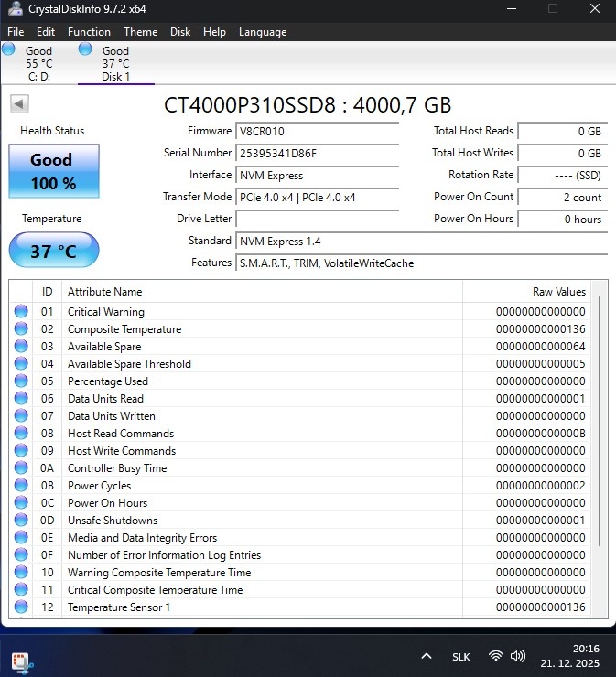Select the Percentage Used attribute name
This screenshot has height=677, width=616.
coord(108,381)
